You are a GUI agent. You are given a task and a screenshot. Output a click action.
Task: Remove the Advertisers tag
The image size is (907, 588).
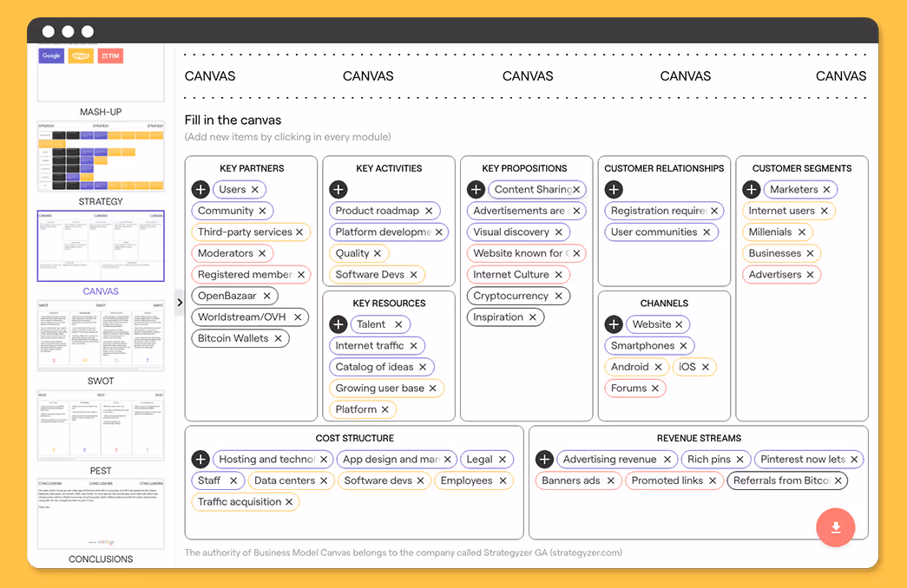(x=811, y=275)
